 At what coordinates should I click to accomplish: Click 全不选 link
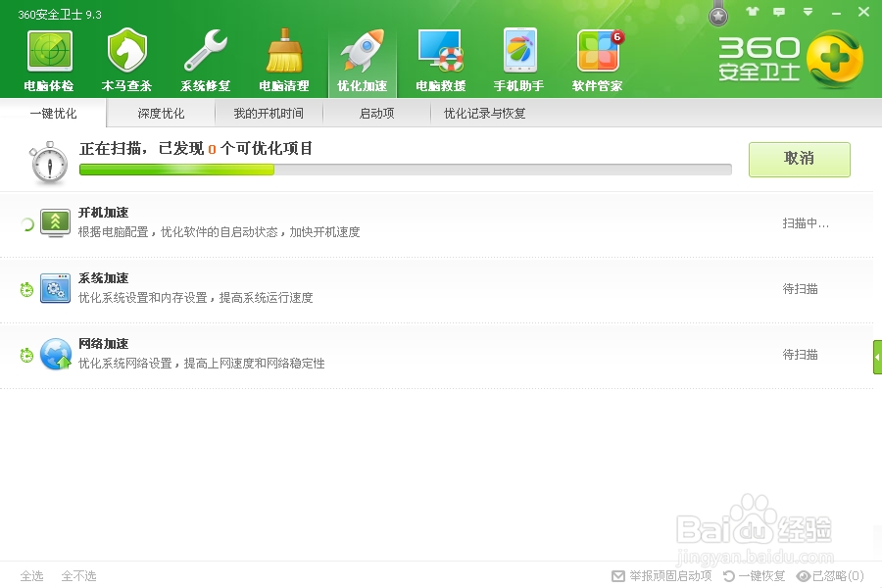(78, 575)
